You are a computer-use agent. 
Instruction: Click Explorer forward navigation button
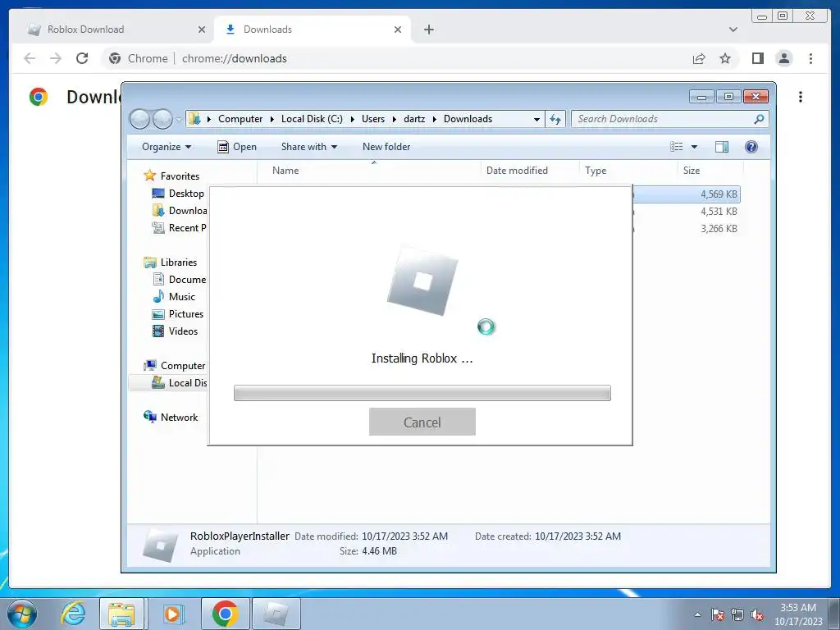(x=162, y=119)
